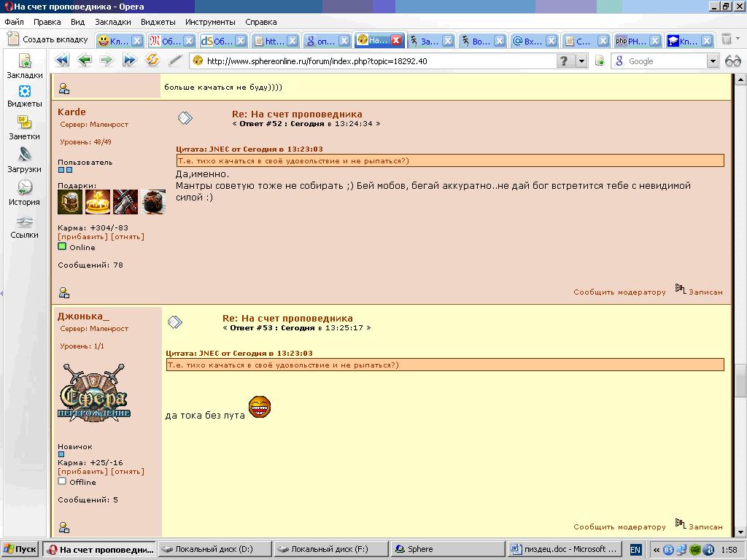Click the birthday cake gift thumbnail in Karde's gifts

(98, 202)
